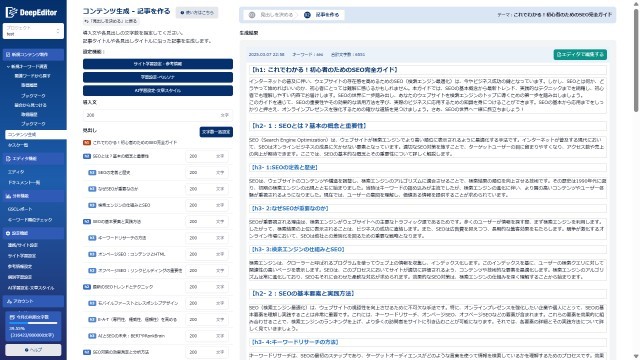Click the DeepEditor logo icon

tap(11, 12)
